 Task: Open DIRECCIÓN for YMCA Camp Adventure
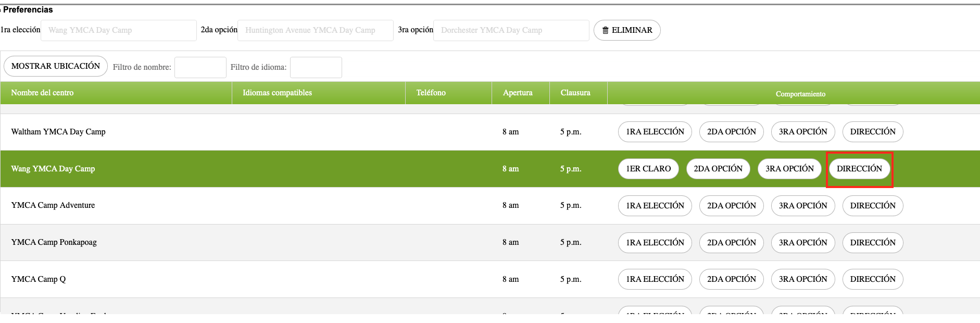[x=873, y=206]
